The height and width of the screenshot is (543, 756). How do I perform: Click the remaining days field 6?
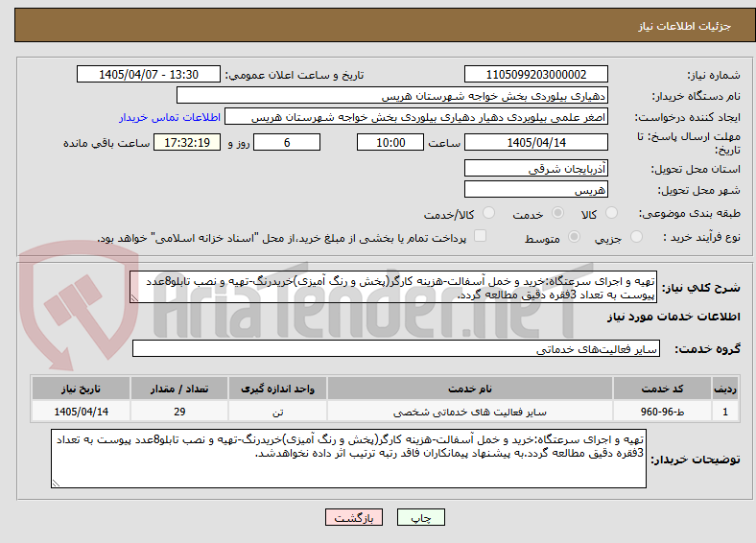pos(287,142)
